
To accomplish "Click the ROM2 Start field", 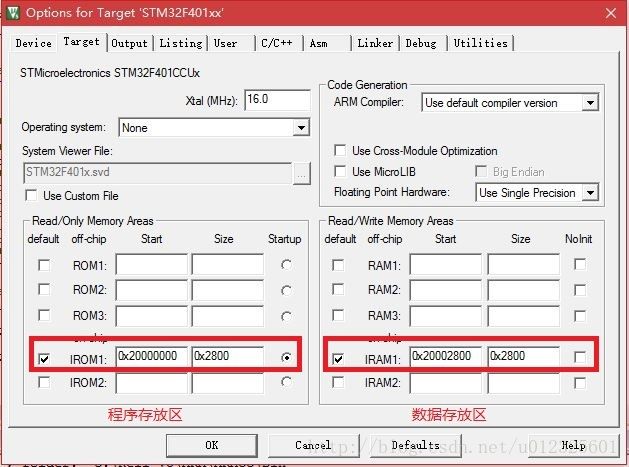I will coord(152,290).
